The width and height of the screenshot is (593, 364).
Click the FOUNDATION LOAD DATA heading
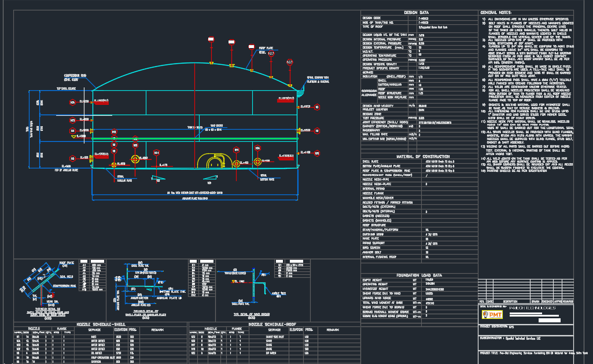419,275
